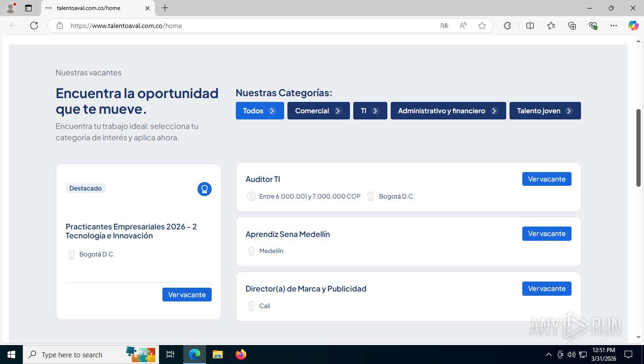Click location pin in Practicantes card
Screen dimensions: 644x364
coord(72,255)
